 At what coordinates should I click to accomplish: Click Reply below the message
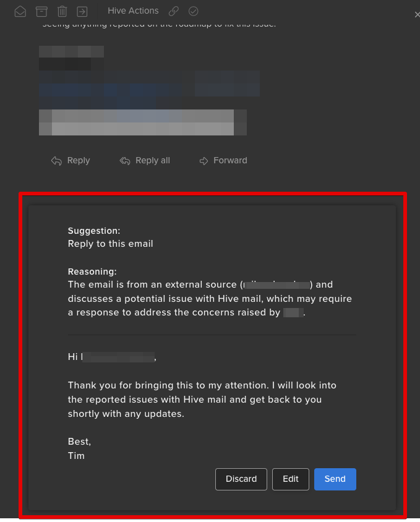71,160
